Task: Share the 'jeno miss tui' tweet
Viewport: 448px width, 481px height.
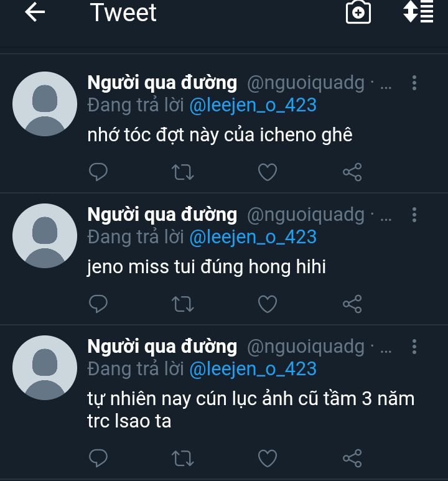Action: pos(352,304)
